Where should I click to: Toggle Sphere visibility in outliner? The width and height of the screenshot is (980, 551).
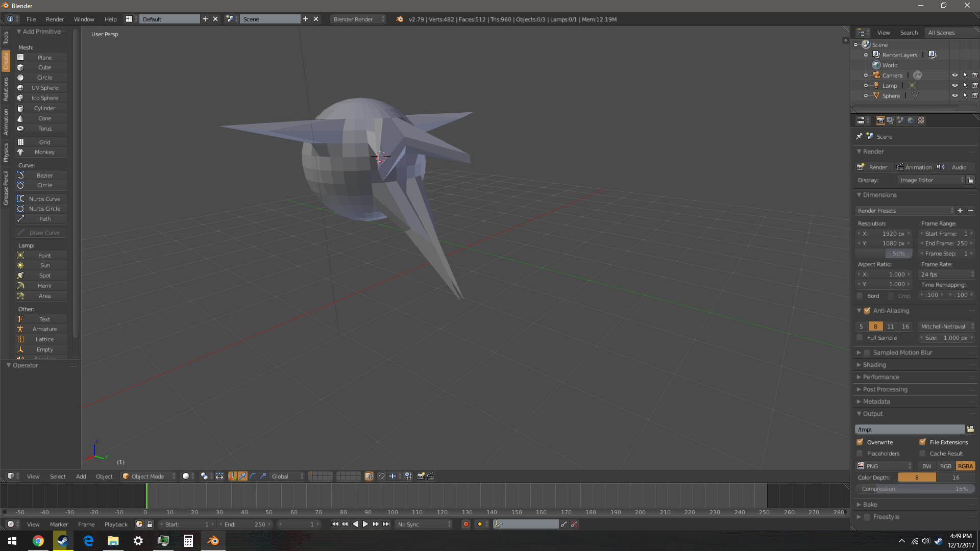954,95
